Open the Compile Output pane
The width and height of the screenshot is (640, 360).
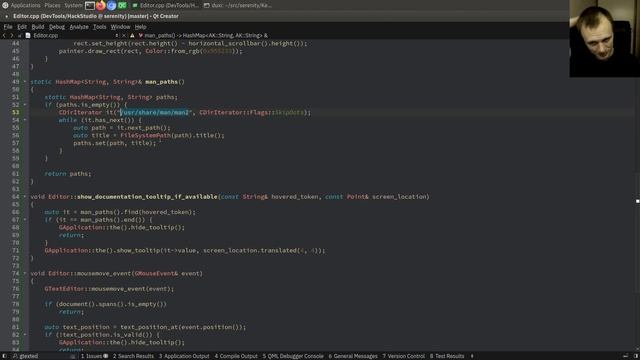236,356
